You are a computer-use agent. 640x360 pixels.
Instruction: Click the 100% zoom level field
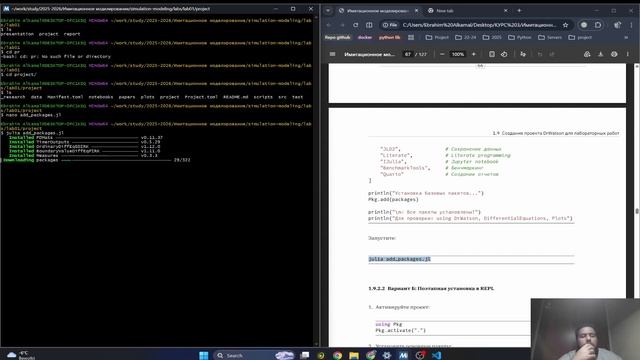458,54
